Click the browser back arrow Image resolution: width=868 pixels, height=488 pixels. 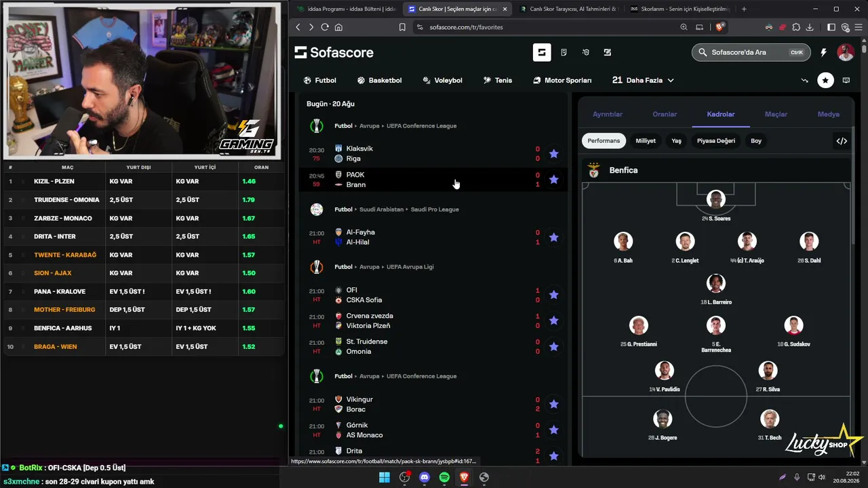(x=298, y=27)
